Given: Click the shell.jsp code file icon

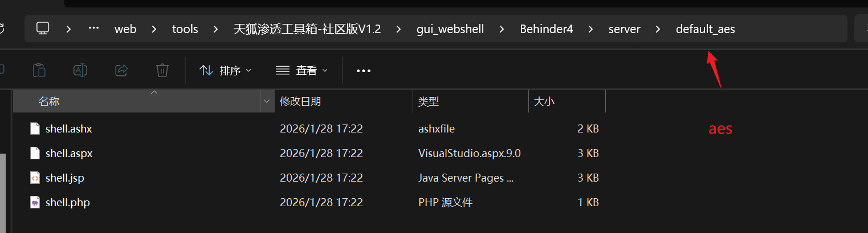Looking at the screenshot, I should point(35,178).
